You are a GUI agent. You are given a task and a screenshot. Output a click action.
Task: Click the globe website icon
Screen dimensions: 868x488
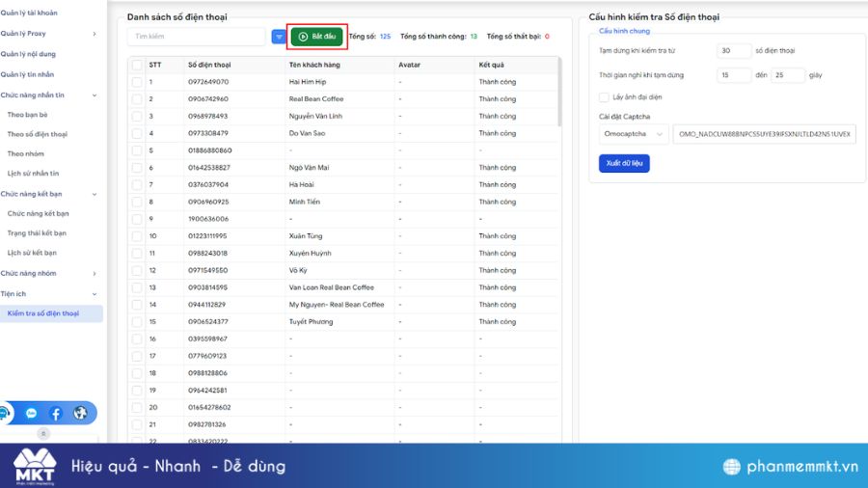coord(80,413)
